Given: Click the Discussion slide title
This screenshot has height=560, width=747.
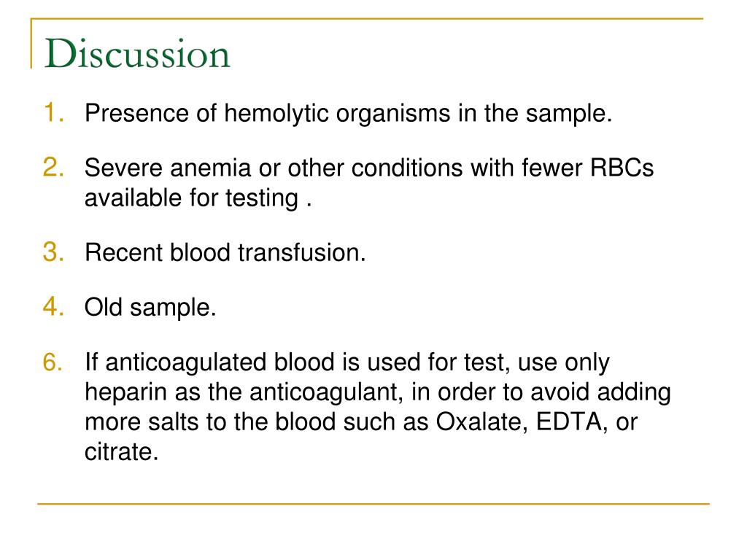Looking at the screenshot, I should (137, 53).
